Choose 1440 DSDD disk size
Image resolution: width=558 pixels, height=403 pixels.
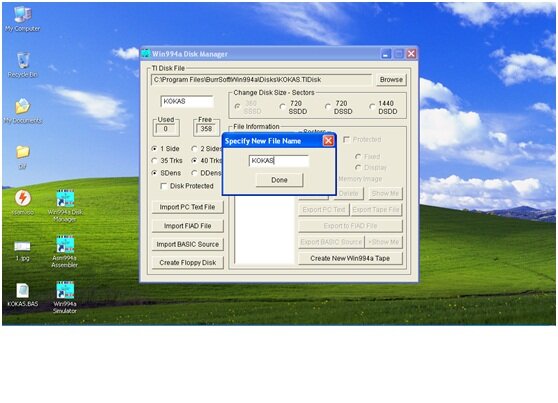pos(372,107)
